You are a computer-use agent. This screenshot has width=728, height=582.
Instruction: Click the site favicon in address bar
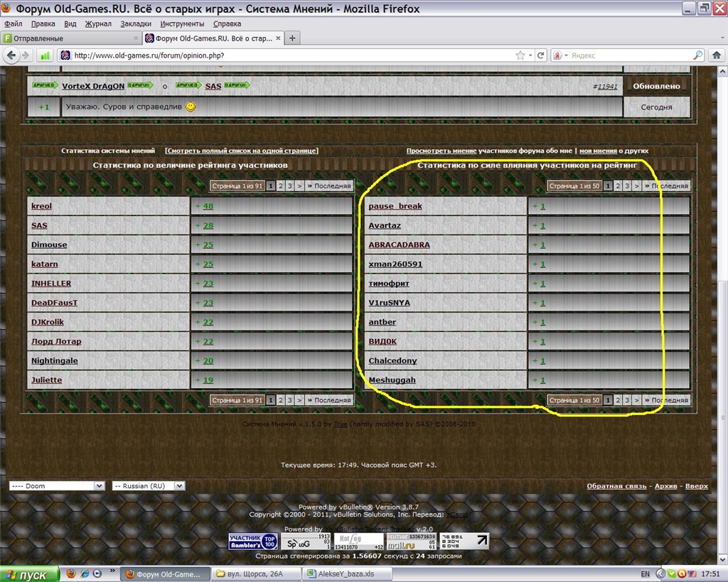point(65,55)
